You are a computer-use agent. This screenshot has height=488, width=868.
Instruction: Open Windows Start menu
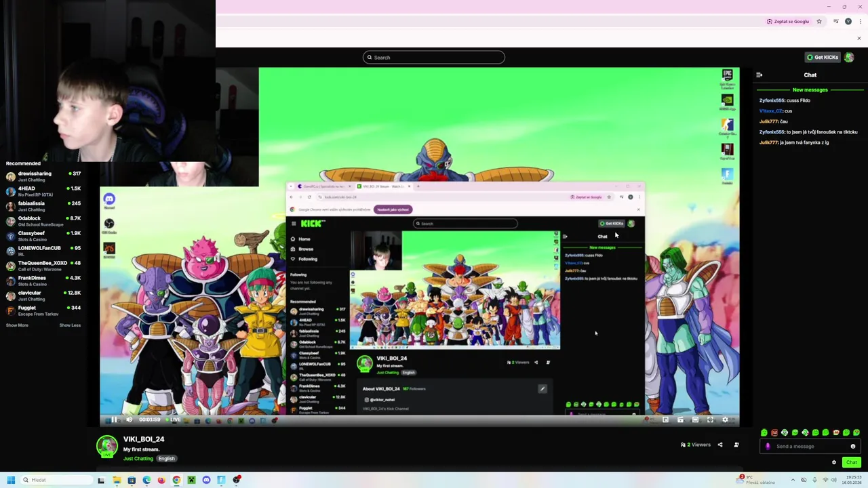(11, 480)
